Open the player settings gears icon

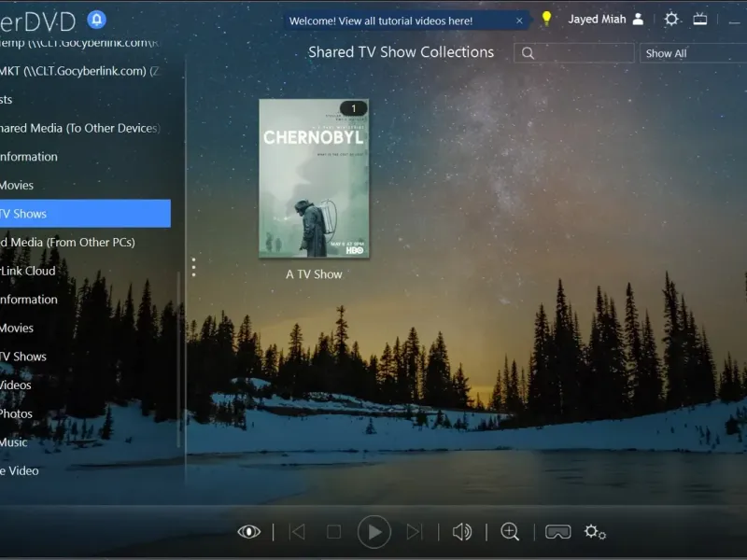click(x=595, y=531)
